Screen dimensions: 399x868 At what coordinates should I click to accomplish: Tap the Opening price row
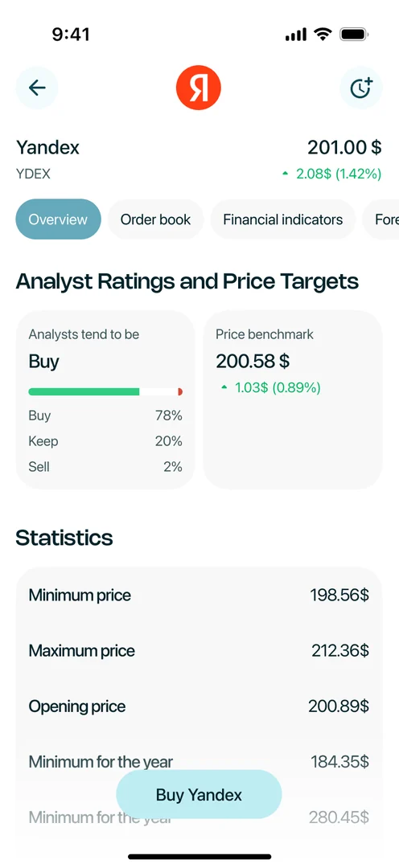(x=199, y=706)
